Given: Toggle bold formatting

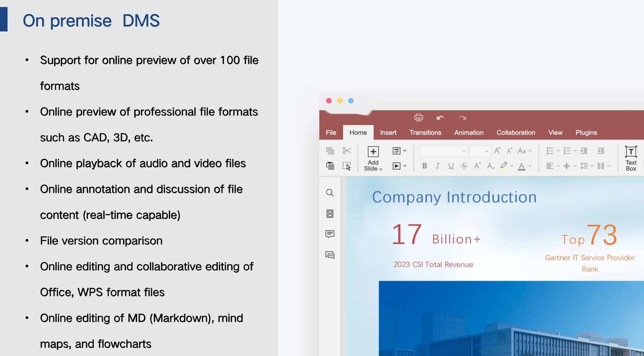Looking at the screenshot, I should point(424,166).
